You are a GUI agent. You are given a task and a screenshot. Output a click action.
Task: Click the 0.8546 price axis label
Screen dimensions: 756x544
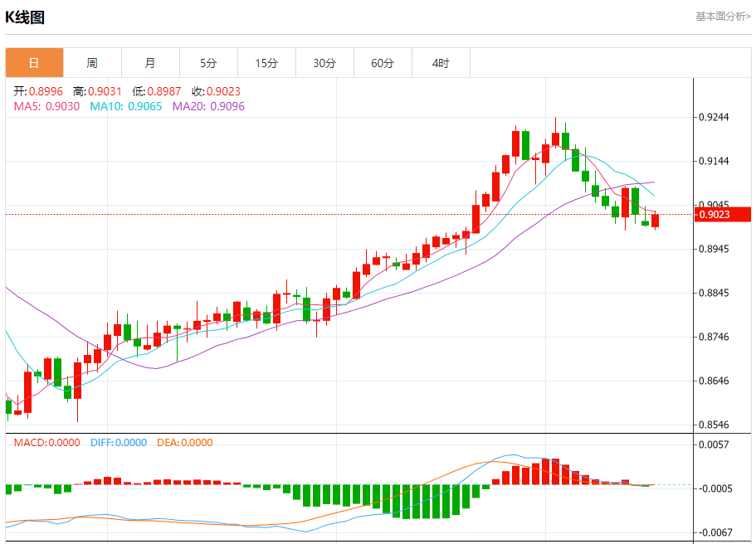point(714,425)
